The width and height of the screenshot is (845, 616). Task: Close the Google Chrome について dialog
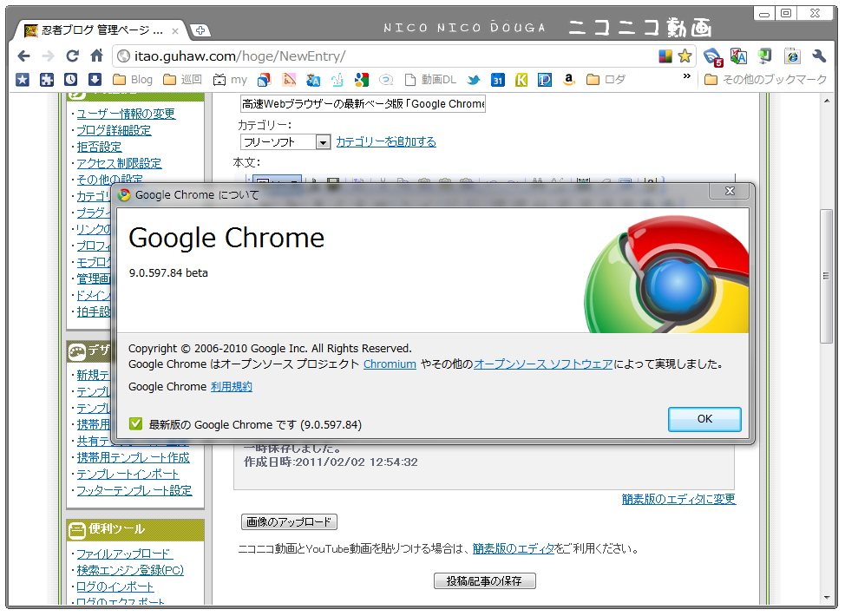(730, 192)
